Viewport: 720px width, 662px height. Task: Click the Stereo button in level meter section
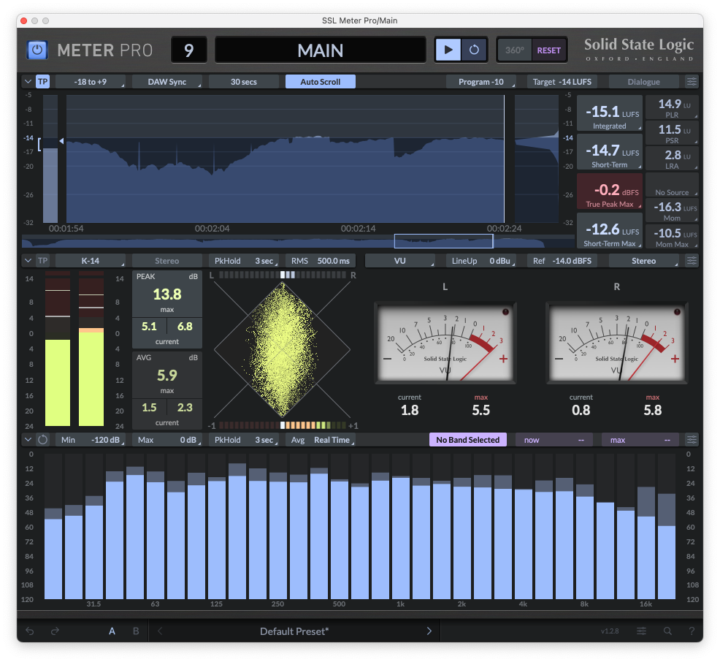click(167, 261)
